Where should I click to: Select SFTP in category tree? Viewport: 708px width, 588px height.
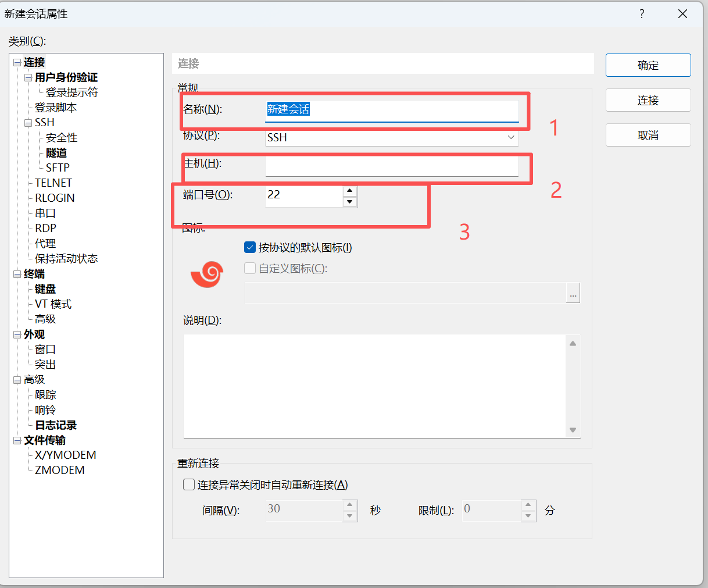(58, 168)
